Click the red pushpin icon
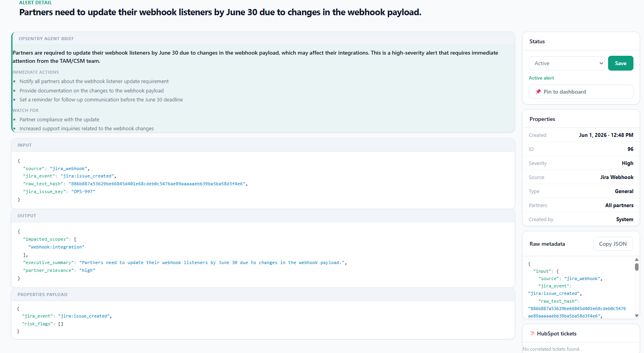The height and width of the screenshot is (353, 644). (538, 92)
